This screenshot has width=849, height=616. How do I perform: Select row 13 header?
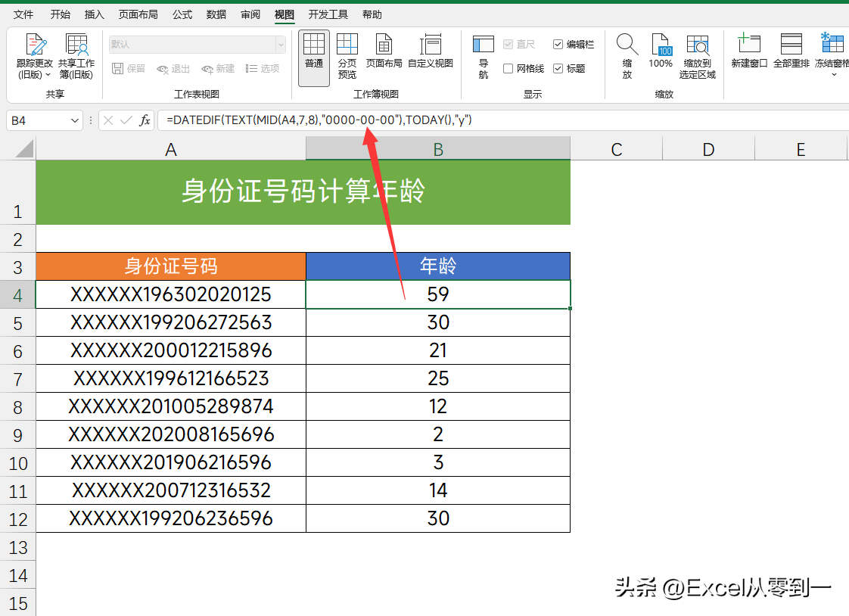pyautogui.click(x=18, y=547)
